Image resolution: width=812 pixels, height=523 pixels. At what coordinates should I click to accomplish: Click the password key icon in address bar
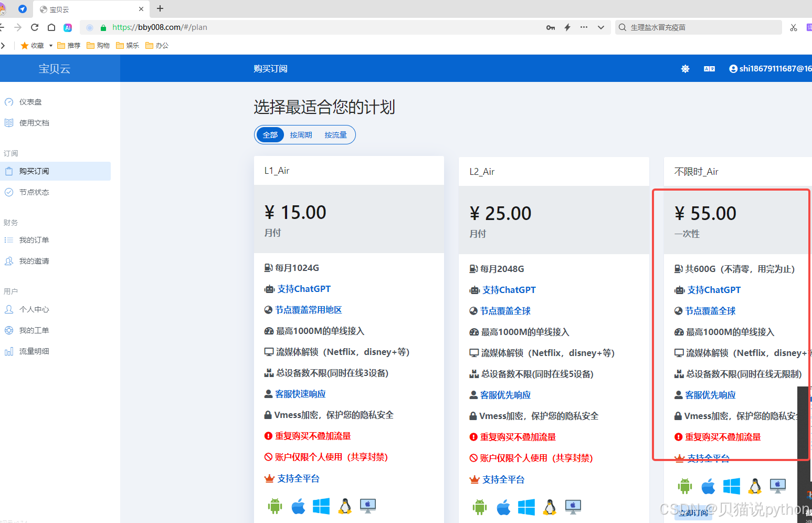click(551, 27)
